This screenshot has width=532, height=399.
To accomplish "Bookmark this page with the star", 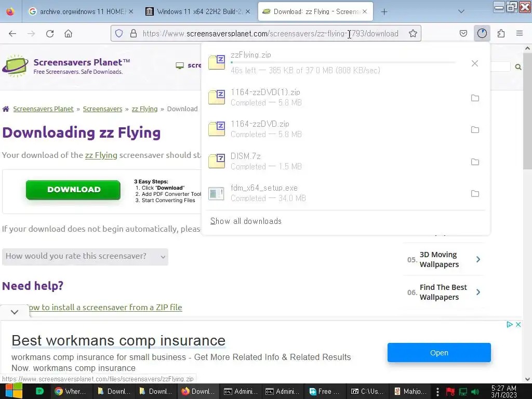I will (x=413, y=33).
